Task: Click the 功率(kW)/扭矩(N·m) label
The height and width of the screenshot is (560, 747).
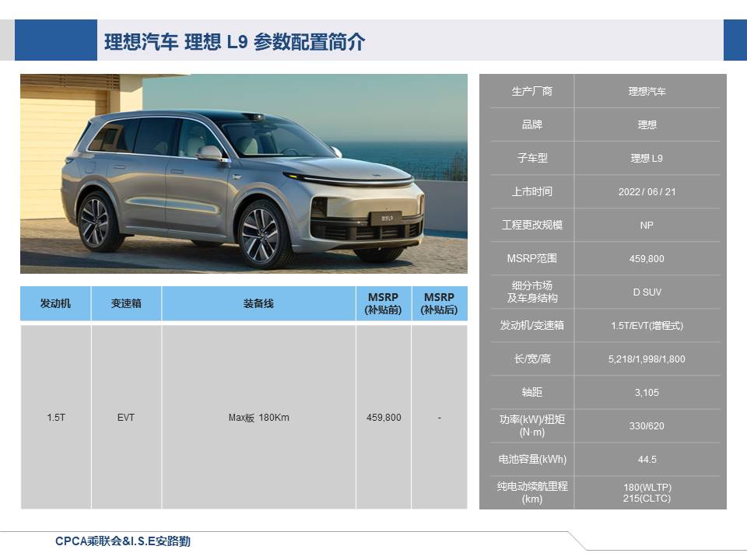Action: coord(532,425)
